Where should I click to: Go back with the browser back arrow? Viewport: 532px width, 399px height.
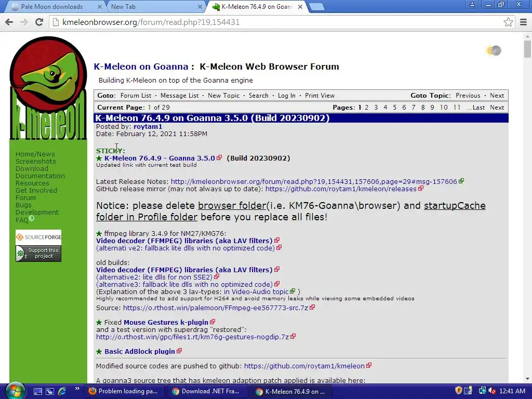9,22
